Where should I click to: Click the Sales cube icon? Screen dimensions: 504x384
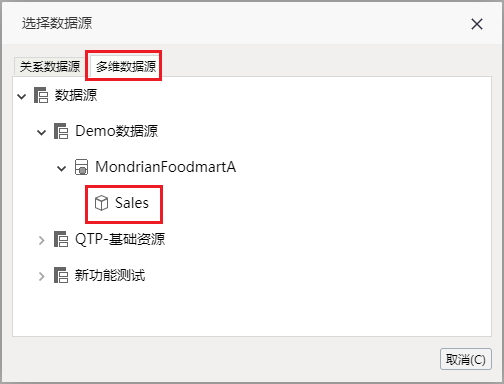101,203
